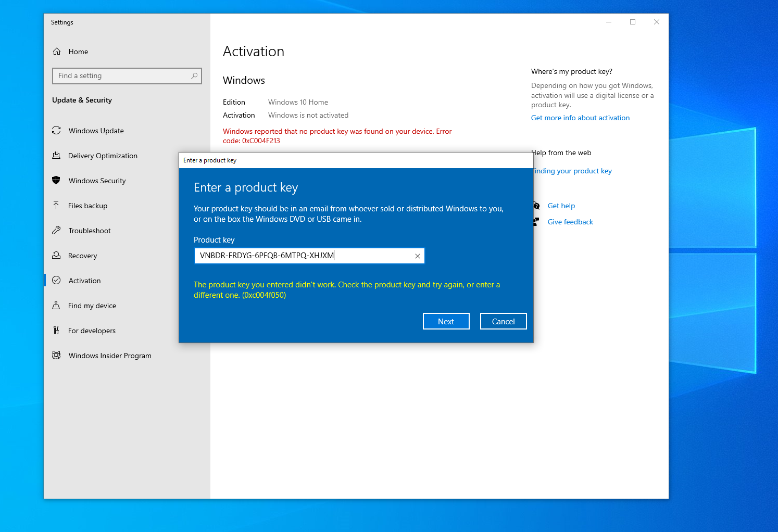Click the Files backup arrow icon
Image resolution: width=778 pixels, height=532 pixels.
56,206
